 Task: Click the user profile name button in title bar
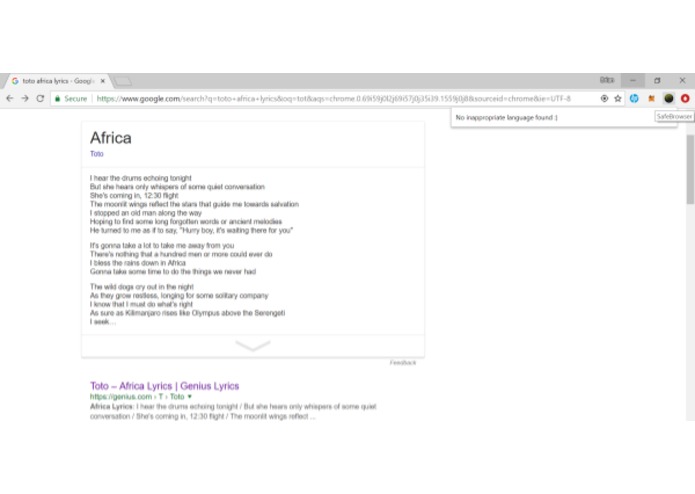point(607,80)
